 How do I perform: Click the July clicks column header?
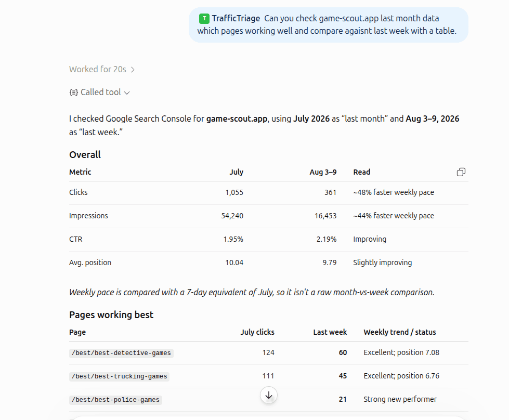click(x=257, y=332)
